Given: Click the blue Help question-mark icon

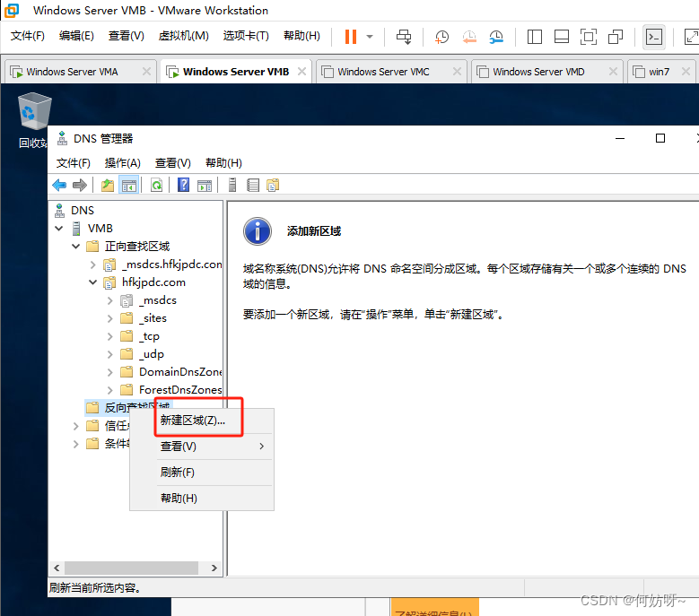Looking at the screenshot, I should click(x=183, y=185).
